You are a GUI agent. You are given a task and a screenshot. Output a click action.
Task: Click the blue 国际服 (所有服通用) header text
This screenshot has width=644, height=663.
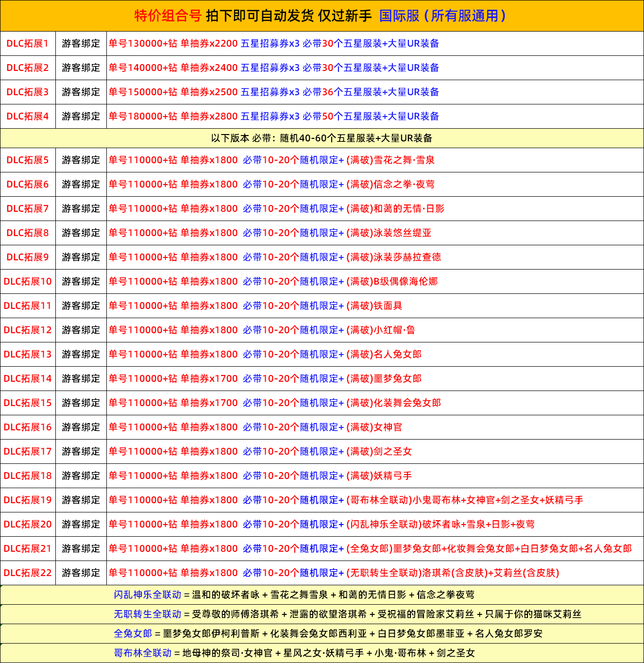(x=442, y=16)
